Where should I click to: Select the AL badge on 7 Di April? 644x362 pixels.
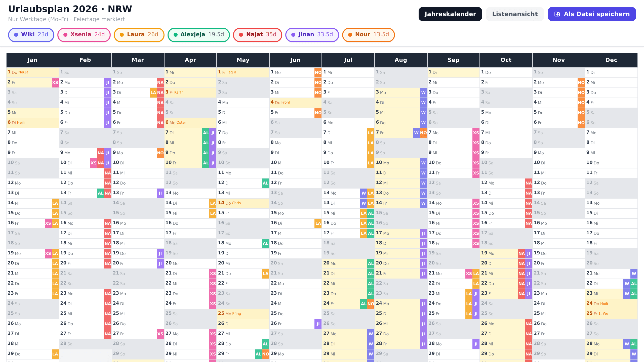pyautogui.click(x=206, y=133)
